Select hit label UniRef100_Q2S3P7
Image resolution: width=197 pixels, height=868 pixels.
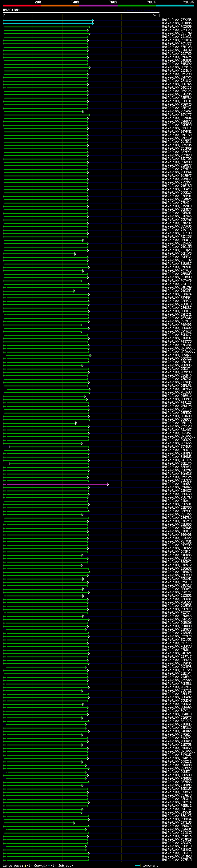[176, 843]
